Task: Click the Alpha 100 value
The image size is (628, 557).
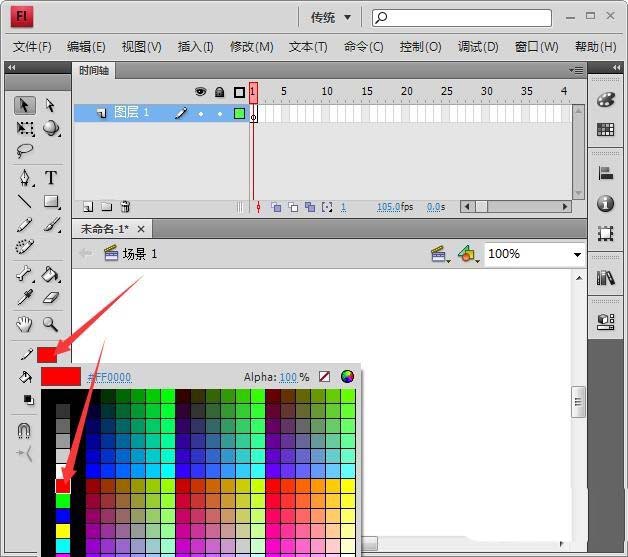Action: point(288,377)
